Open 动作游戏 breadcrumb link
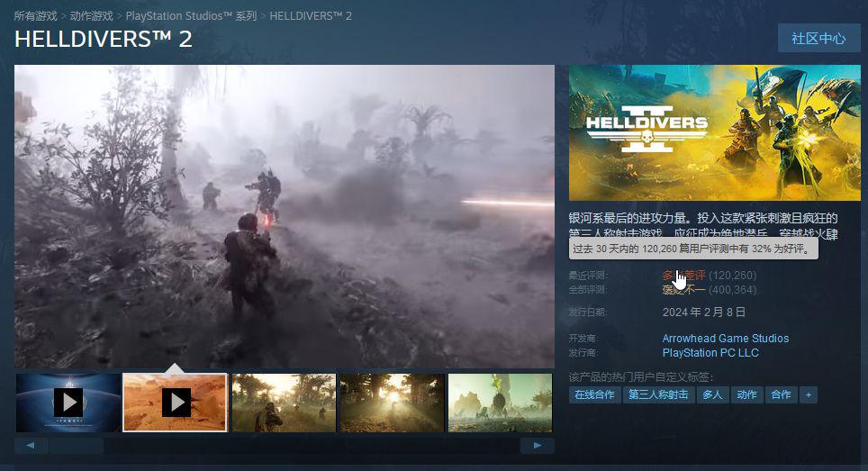The width and height of the screenshot is (868, 471). [x=91, y=16]
